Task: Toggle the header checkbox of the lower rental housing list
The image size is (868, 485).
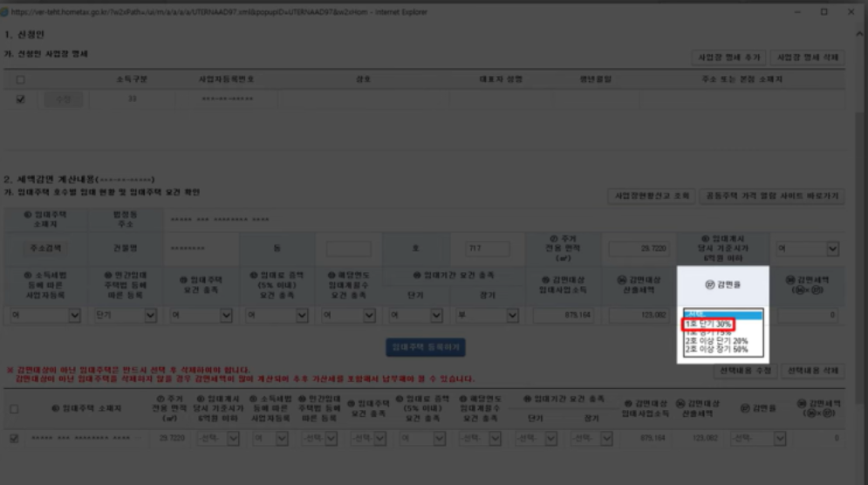Action: tap(14, 409)
